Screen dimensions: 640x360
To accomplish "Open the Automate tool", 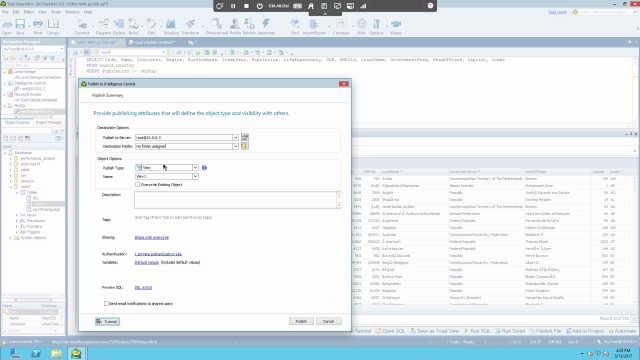I will coord(266,27).
